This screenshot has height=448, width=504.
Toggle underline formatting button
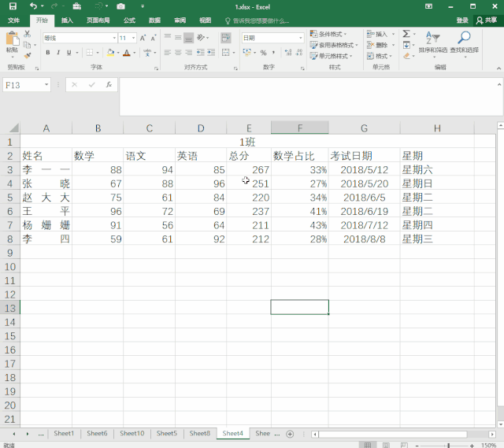click(x=68, y=53)
